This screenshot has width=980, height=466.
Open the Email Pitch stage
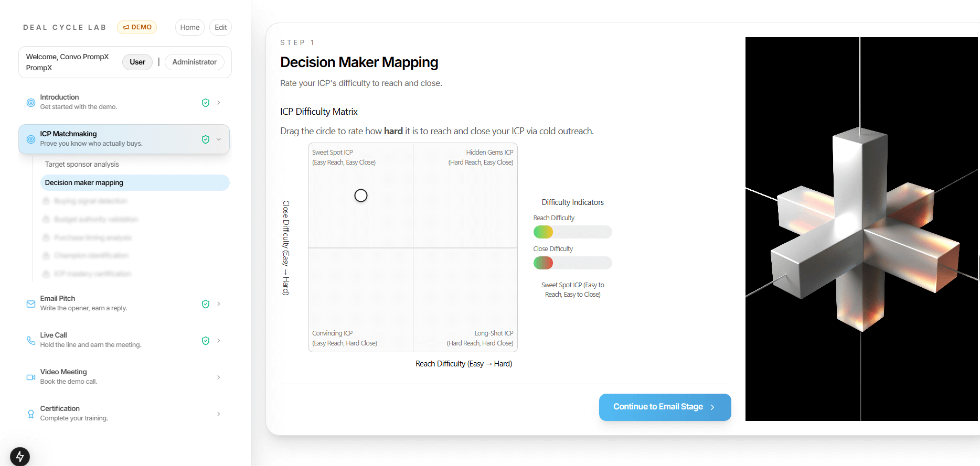tap(124, 304)
